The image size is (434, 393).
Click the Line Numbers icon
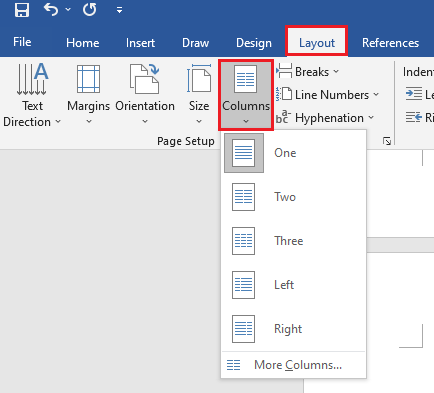pos(284,94)
